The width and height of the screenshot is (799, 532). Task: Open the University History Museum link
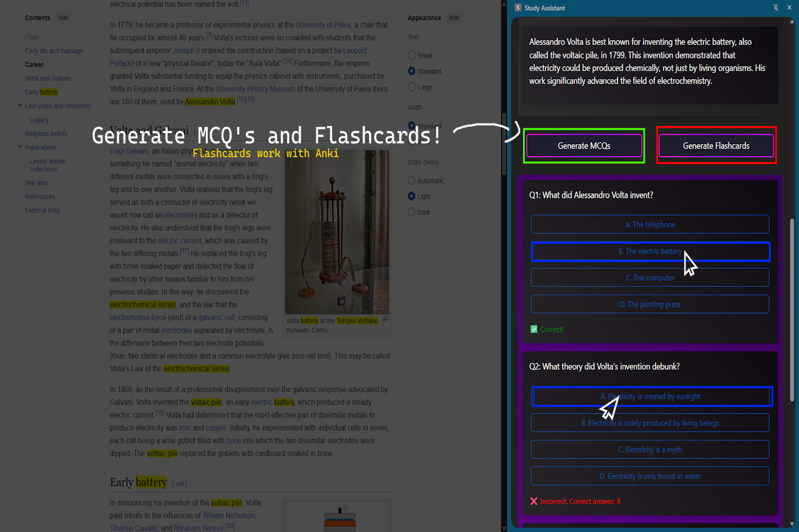click(256, 89)
